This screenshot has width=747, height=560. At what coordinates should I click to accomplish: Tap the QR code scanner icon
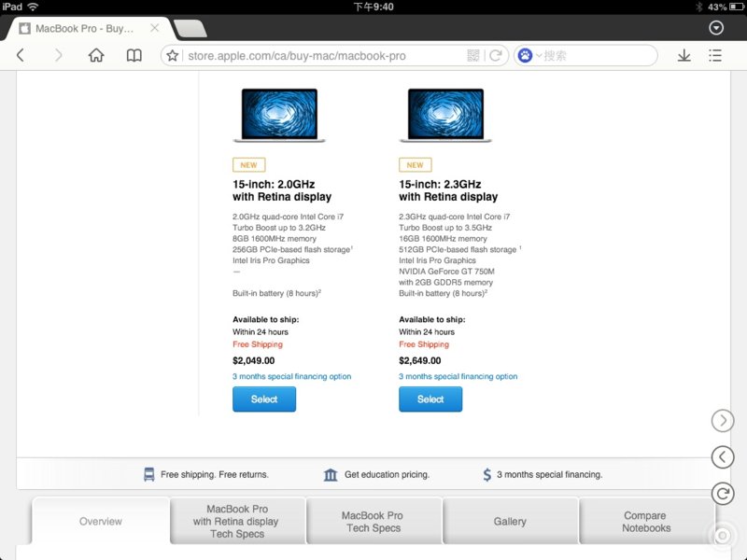click(473, 56)
